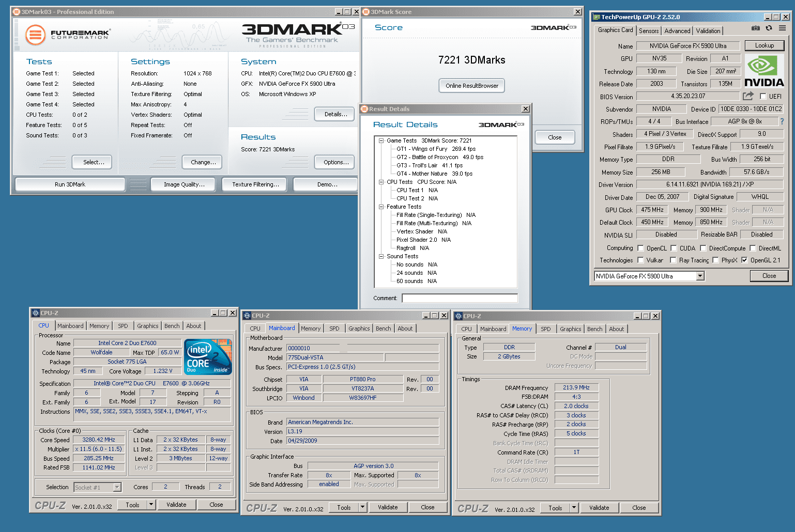Open Graphics tab in CPU-Z Mainboard window
This screenshot has height=532, width=795.
click(359, 328)
